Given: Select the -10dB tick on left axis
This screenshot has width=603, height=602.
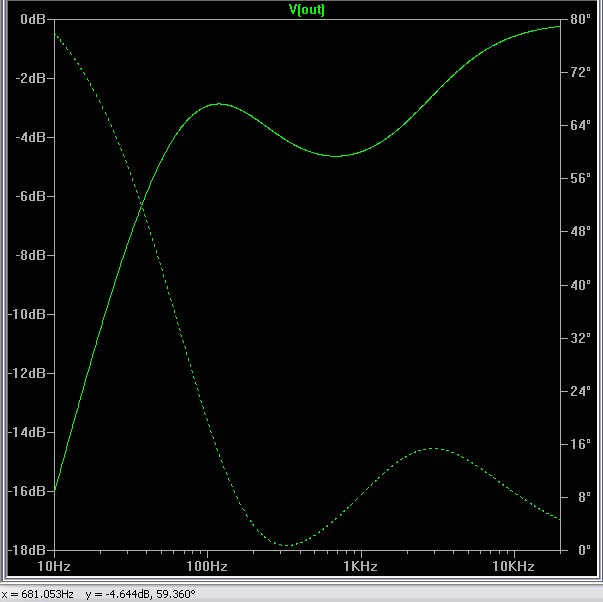Looking at the screenshot, I should point(29,314).
